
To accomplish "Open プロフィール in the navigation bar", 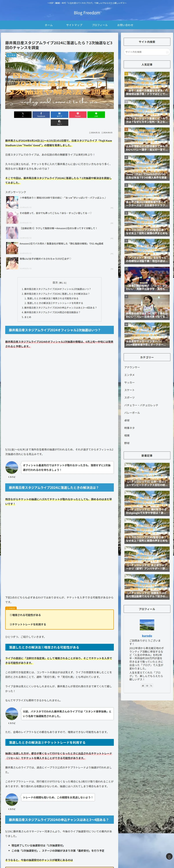I will coord(100,25).
